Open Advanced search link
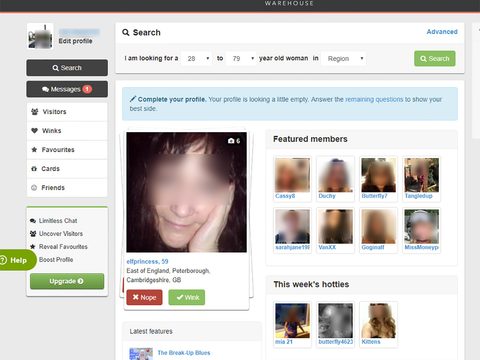480x360 pixels. [442, 32]
